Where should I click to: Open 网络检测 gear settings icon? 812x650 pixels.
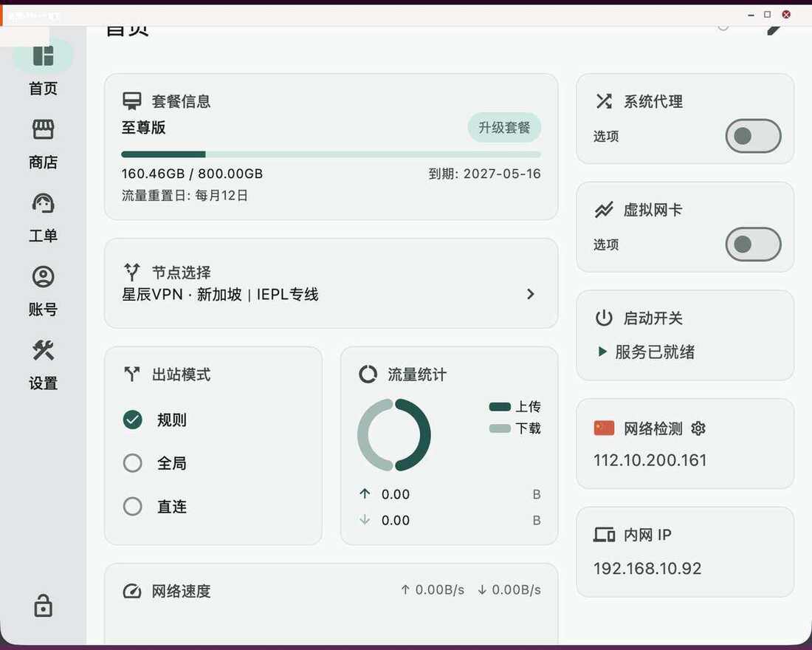pyautogui.click(x=698, y=428)
